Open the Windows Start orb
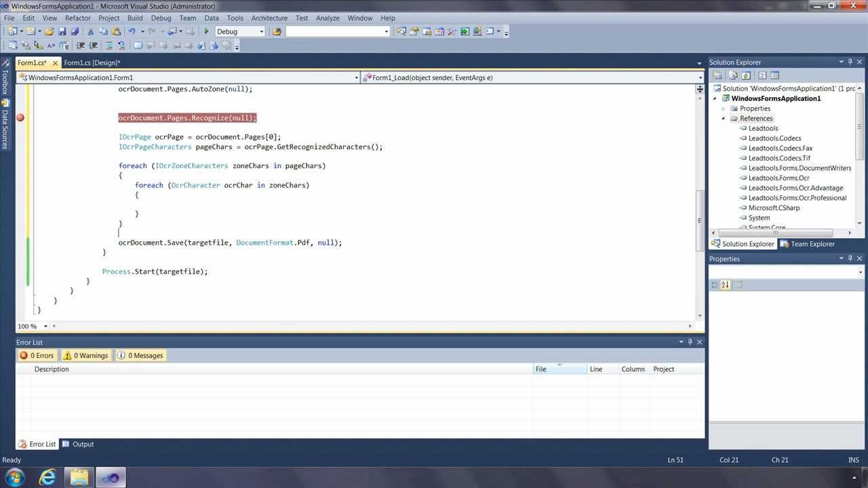 click(14, 477)
